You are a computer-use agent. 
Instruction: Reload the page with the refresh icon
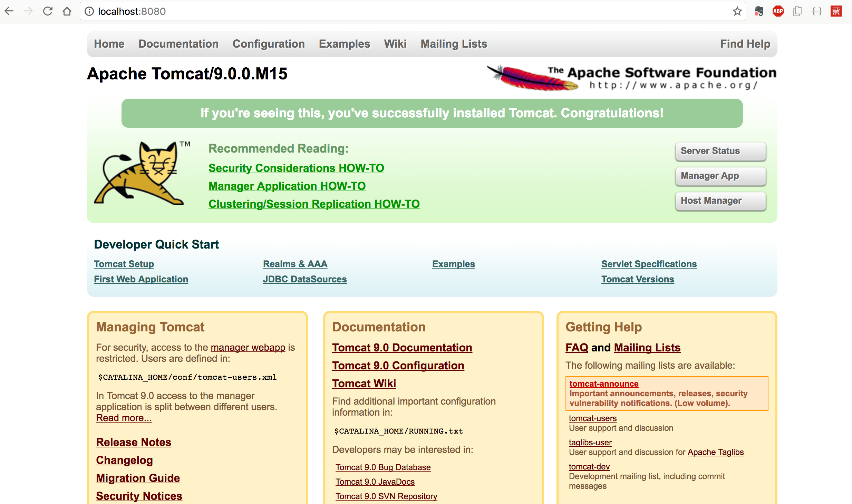point(48,11)
